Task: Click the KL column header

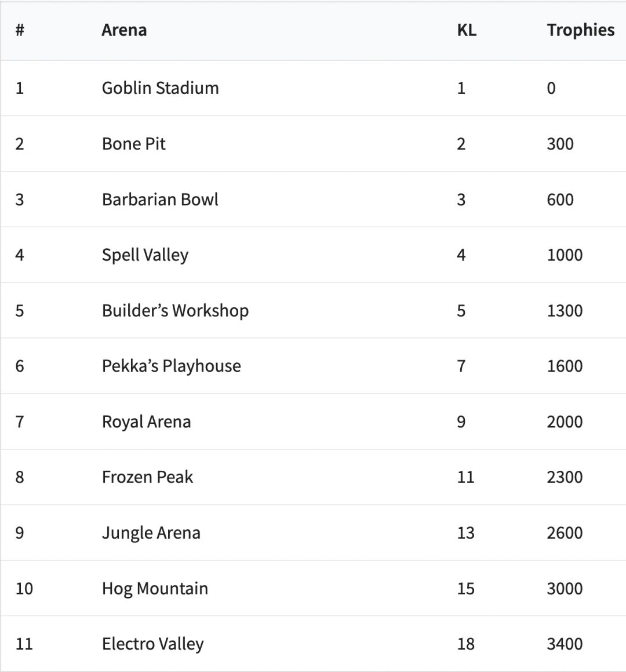Action: point(467,30)
